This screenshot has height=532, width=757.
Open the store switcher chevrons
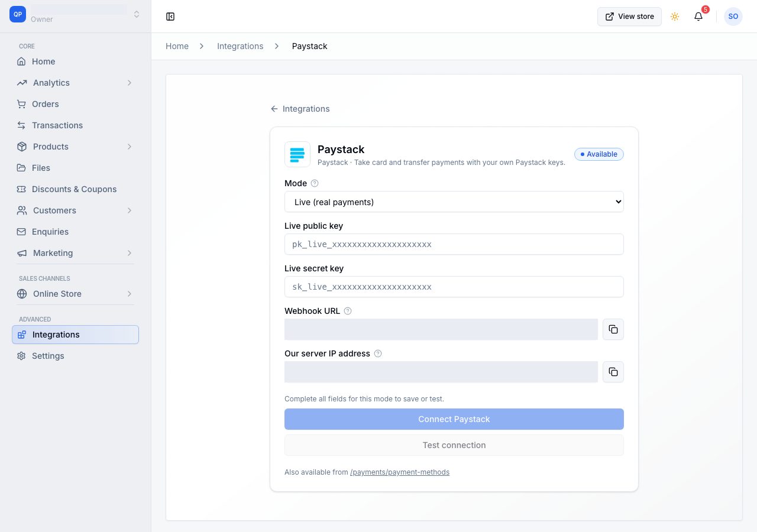coord(137,14)
